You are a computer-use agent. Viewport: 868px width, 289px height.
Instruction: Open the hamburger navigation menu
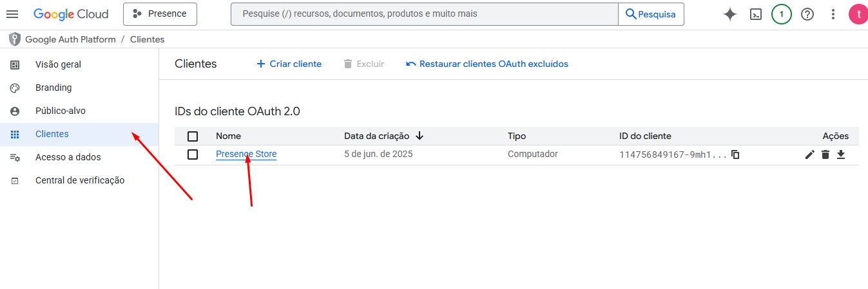[12, 14]
